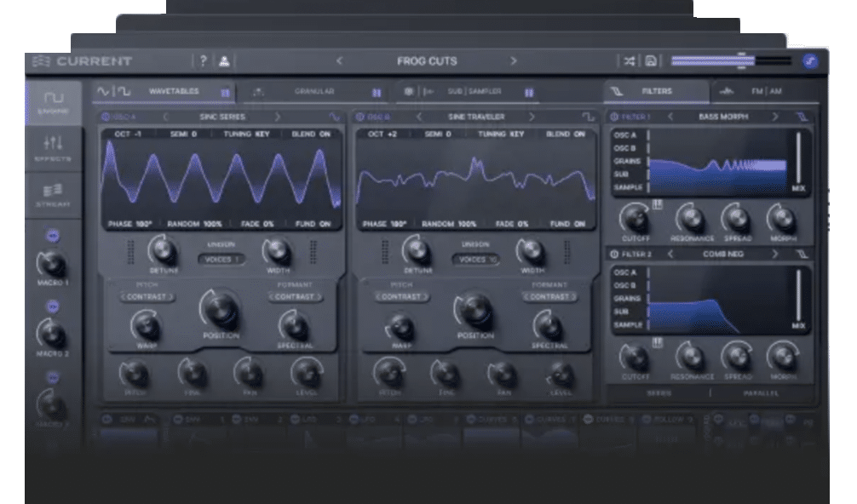
Task: Click the Wavetables tab pause icon
Action: tap(225, 93)
